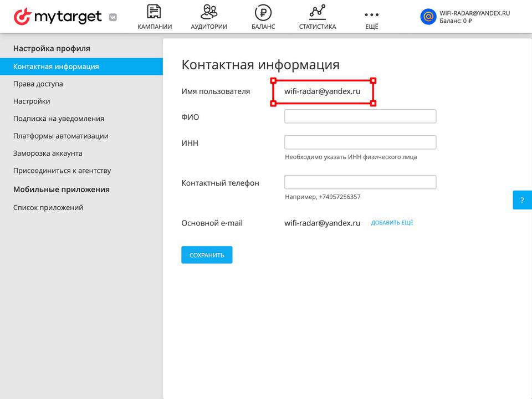Open the Статистика chart icon

pos(317,12)
